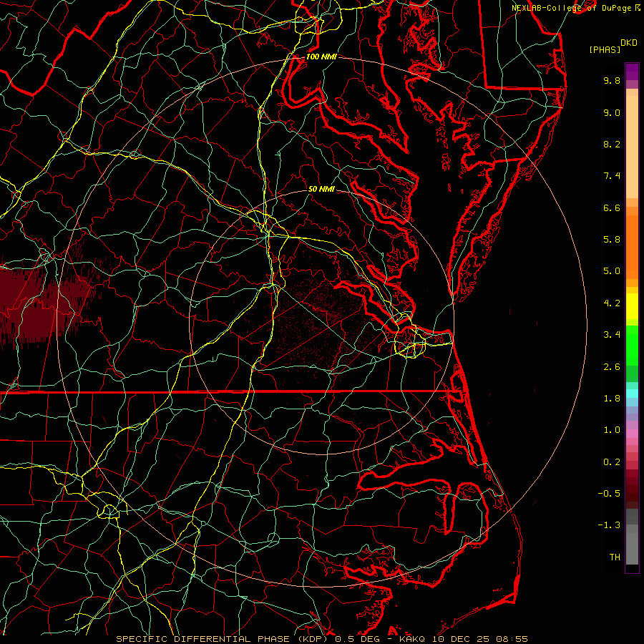Image resolution: width=644 pixels, height=644 pixels.
Task: Pick the yellow color bar segment
Action: click(632, 306)
